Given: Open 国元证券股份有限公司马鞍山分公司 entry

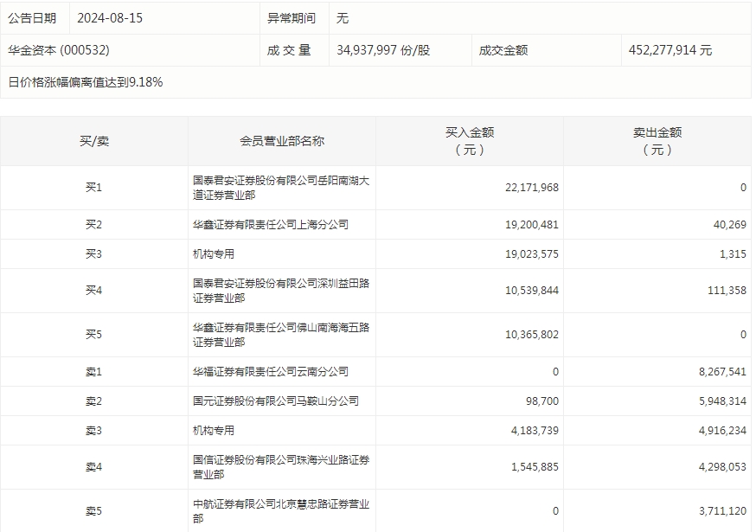Looking at the screenshot, I should pyautogui.click(x=275, y=401).
